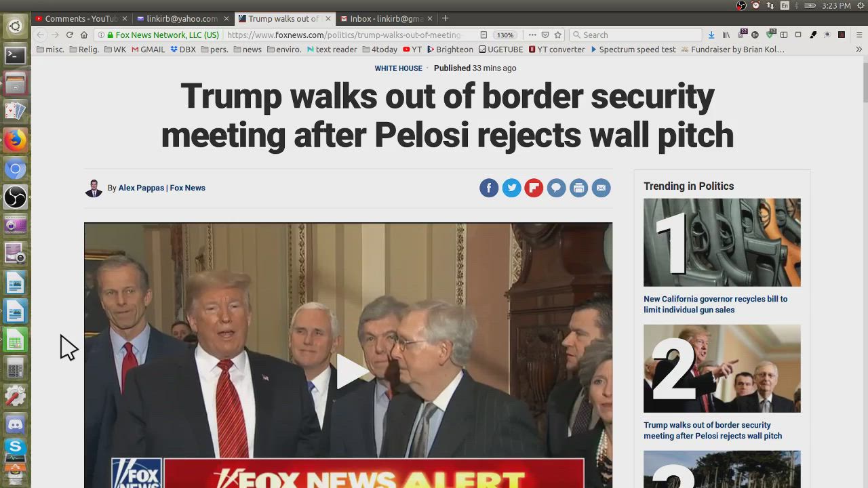Open Firefox downloads arrow icon

[711, 35]
